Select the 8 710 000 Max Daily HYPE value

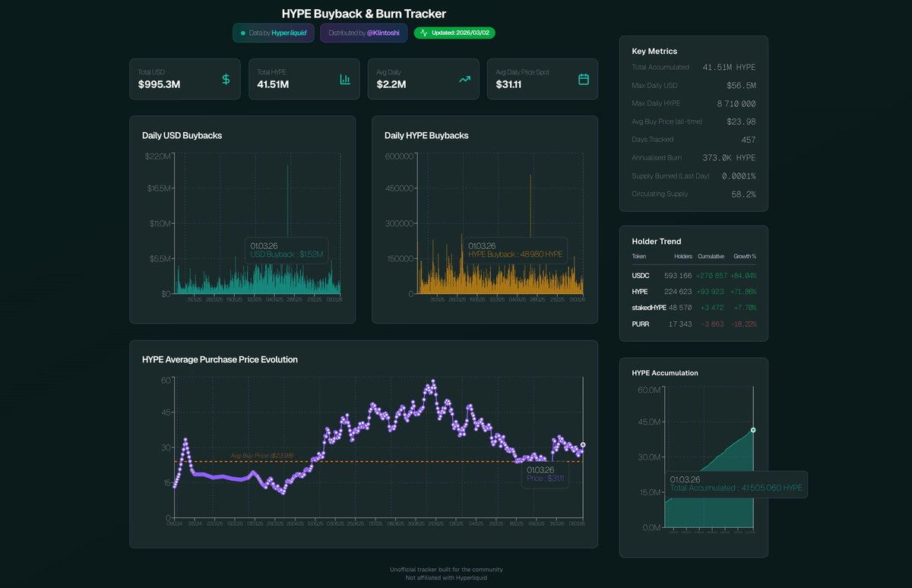736,103
